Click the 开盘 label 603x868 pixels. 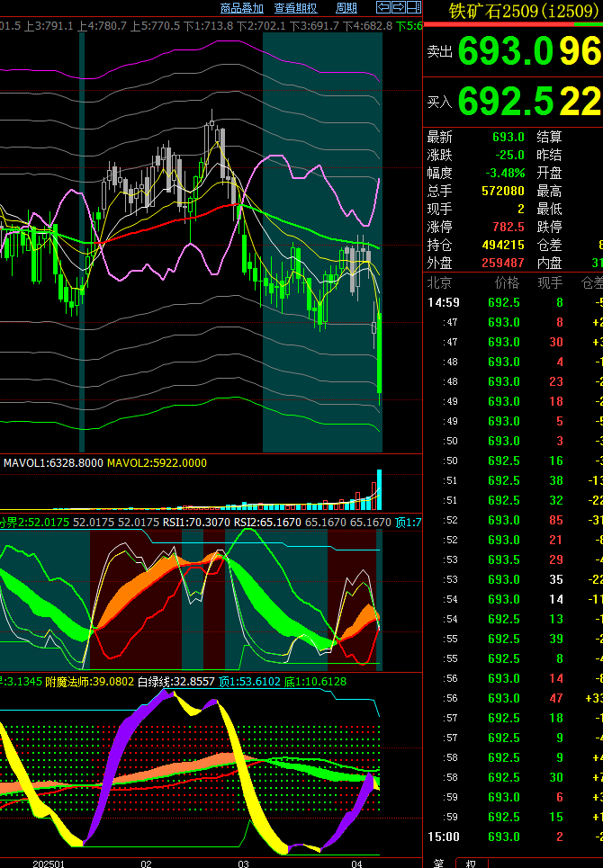[x=549, y=173]
